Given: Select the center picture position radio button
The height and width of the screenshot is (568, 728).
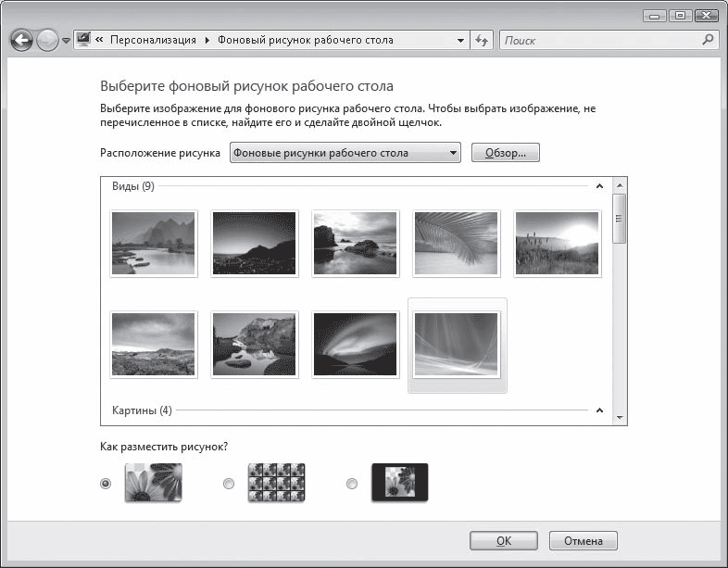Looking at the screenshot, I should coord(351,483).
